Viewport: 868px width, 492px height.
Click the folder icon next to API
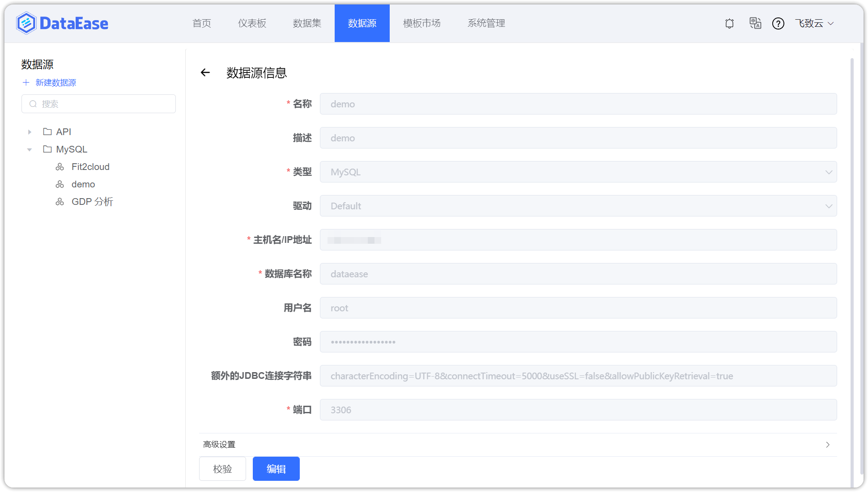coord(47,131)
